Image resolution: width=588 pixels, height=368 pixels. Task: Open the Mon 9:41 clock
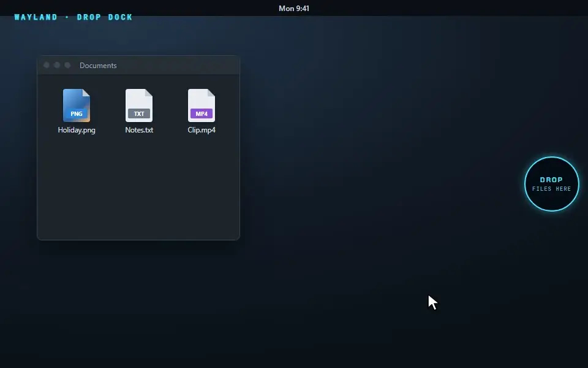(294, 8)
